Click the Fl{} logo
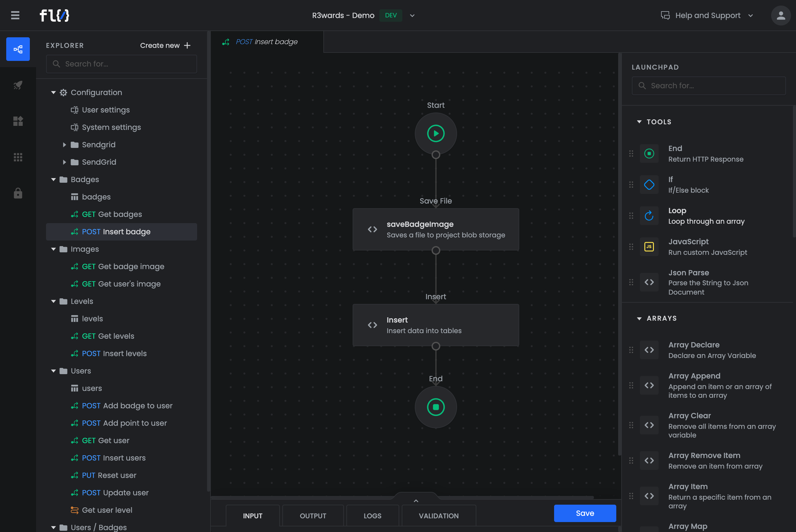Viewport: 796px width, 532px height. (x=54, y=15)
